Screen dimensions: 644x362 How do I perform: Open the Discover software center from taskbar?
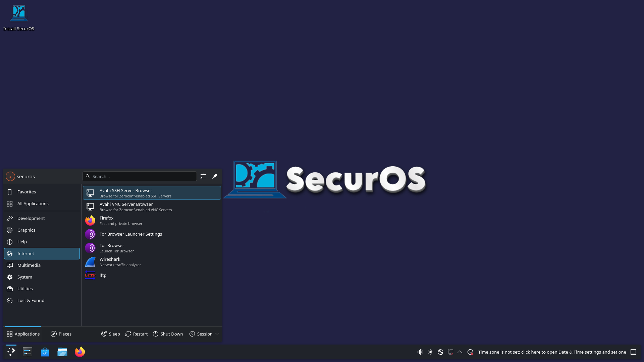pyautogui.click(x=45, y=352)
